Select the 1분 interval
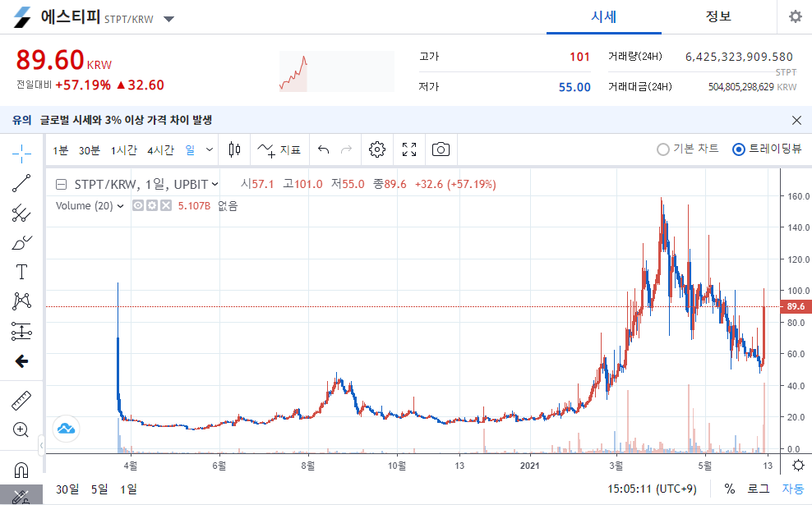 pyautogui.click(x=61, y=150)
